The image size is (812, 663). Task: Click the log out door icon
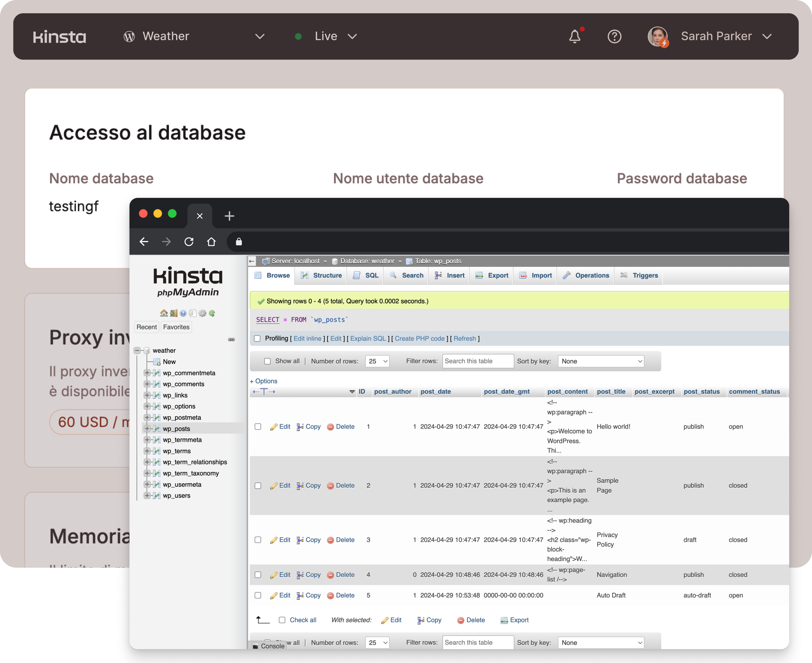pos(174,313)
